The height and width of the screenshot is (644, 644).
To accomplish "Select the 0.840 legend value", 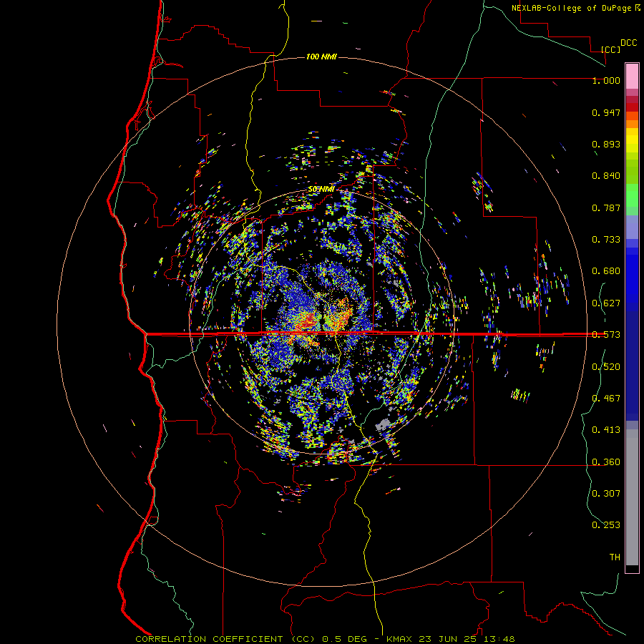I will point(606,176).
